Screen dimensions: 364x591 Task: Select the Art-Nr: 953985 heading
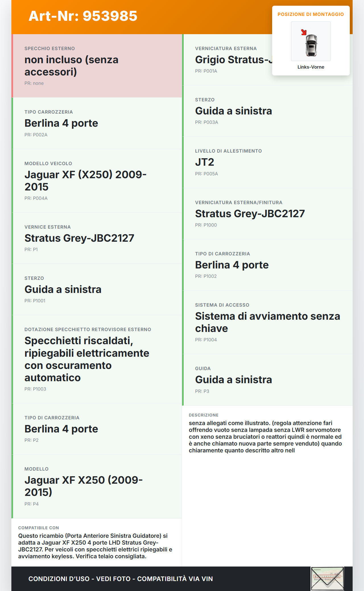[83, 16]
